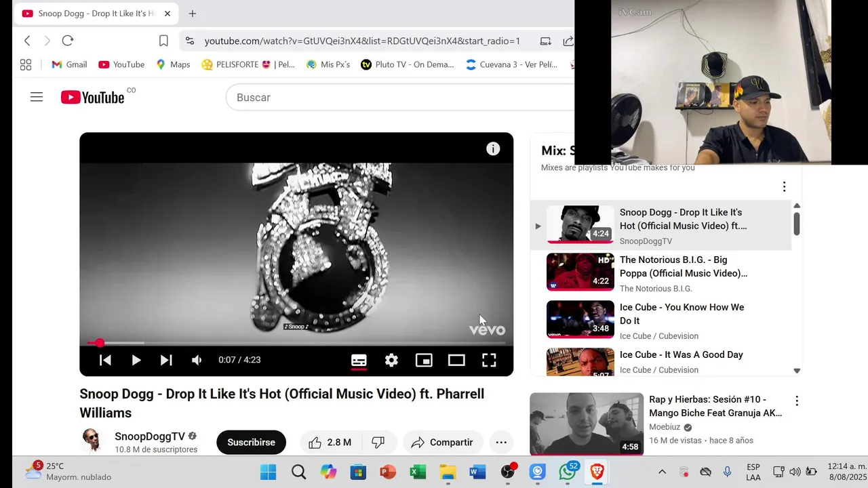
Task: Open Windows taskbar search
Action: click(298, 472)
